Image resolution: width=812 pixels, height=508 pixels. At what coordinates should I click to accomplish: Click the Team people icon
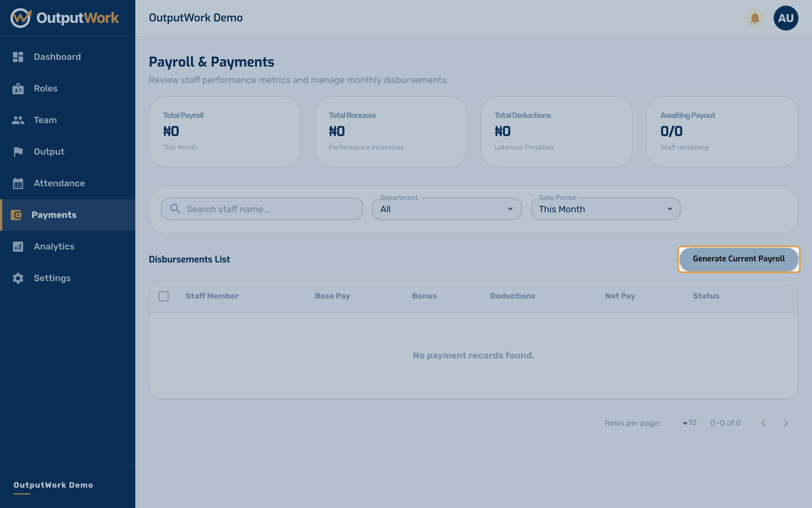[18, 120]
